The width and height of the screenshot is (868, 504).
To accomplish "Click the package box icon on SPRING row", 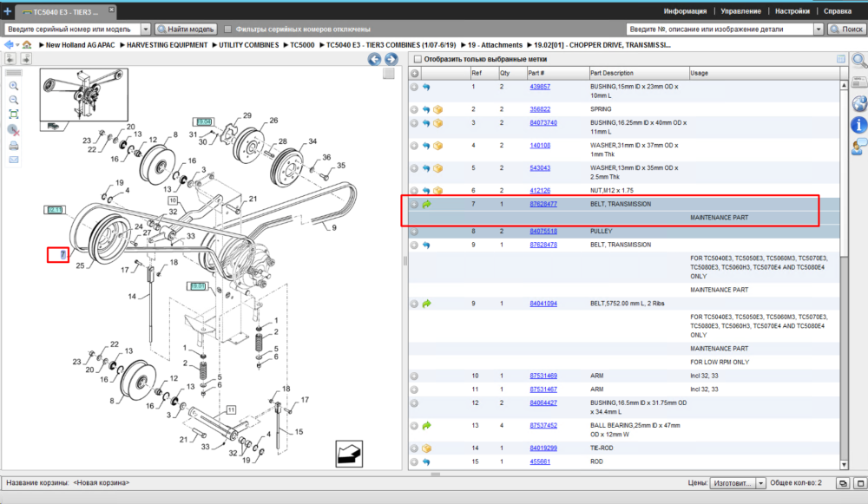I will pyautogui.click(x=437, y=109).
